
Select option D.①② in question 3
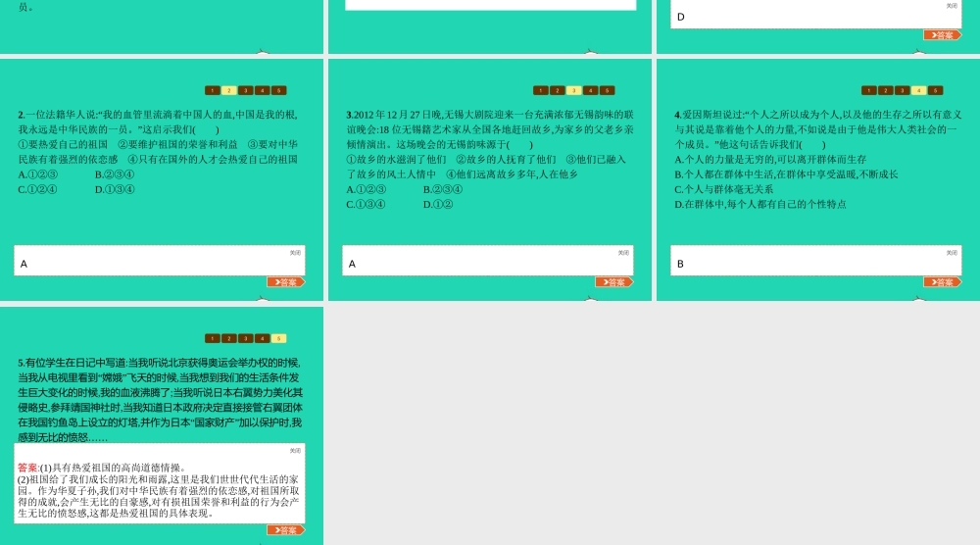coord(438,204)
